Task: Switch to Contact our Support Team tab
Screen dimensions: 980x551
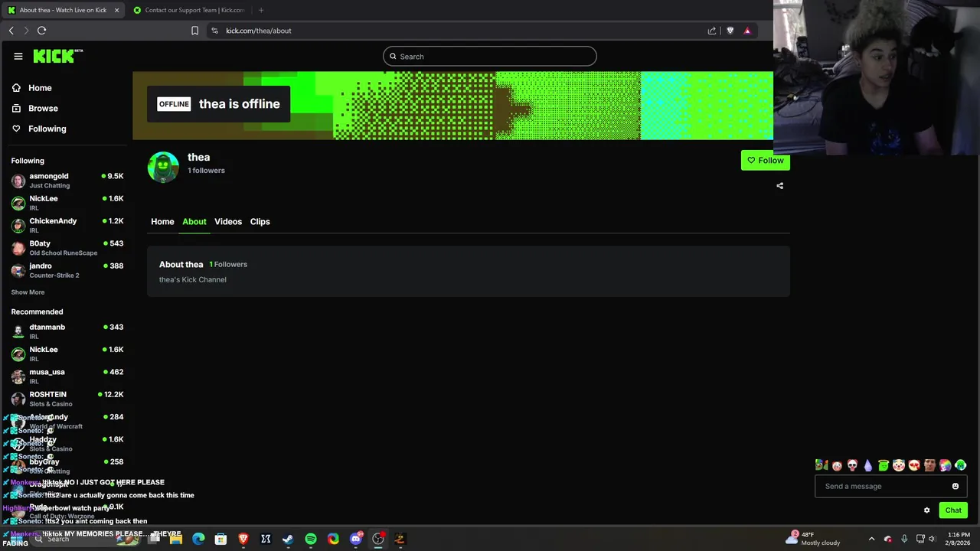Action: [x=189, y=10]
